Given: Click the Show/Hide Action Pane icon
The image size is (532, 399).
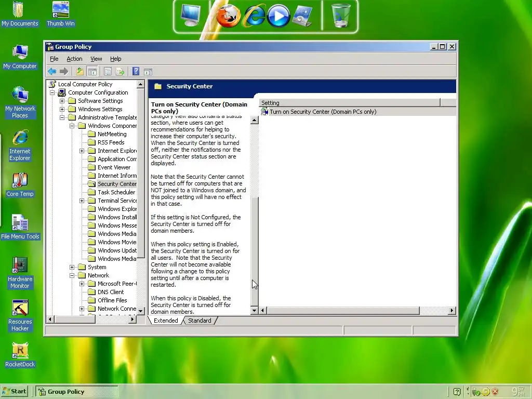Looking at the screenshot, I should point(148,72).
